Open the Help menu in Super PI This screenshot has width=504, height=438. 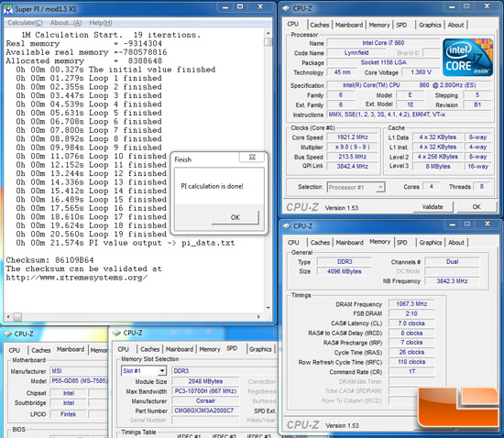click(x=101, y=23)
